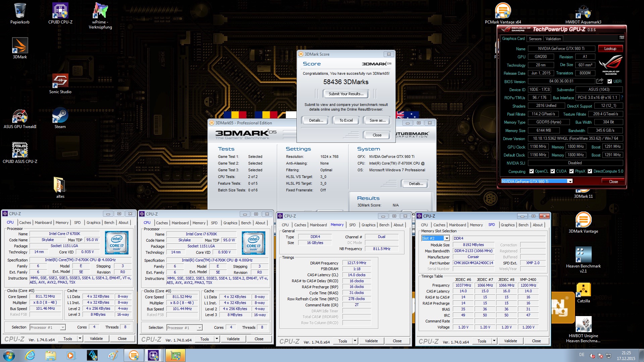Open the Sensors tab in GPU-Z
Image resolution: width=644 pixels, height=362 pixels.
pyautogui.click(x=535, y=39)
